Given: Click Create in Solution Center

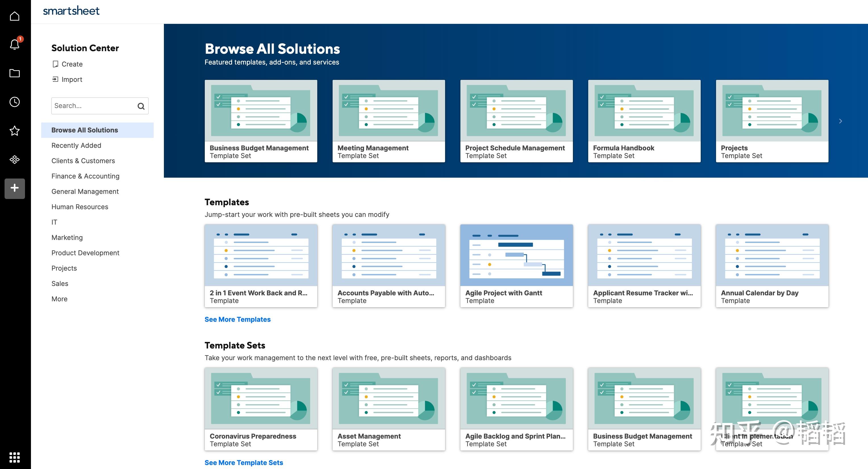Looking at the screenshot, I should coord(72,64).
